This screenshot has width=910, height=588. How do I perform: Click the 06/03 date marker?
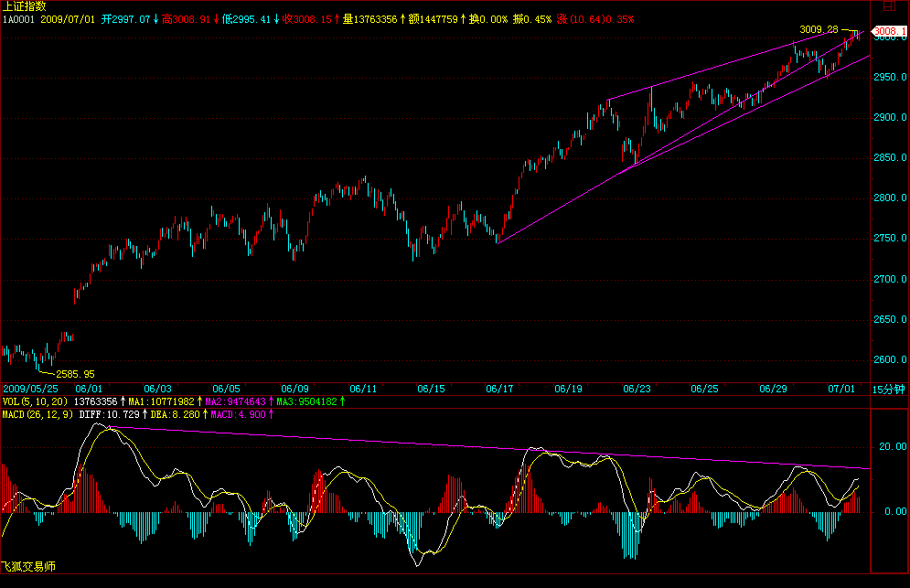pyautogui.click(x=158, y=389)
